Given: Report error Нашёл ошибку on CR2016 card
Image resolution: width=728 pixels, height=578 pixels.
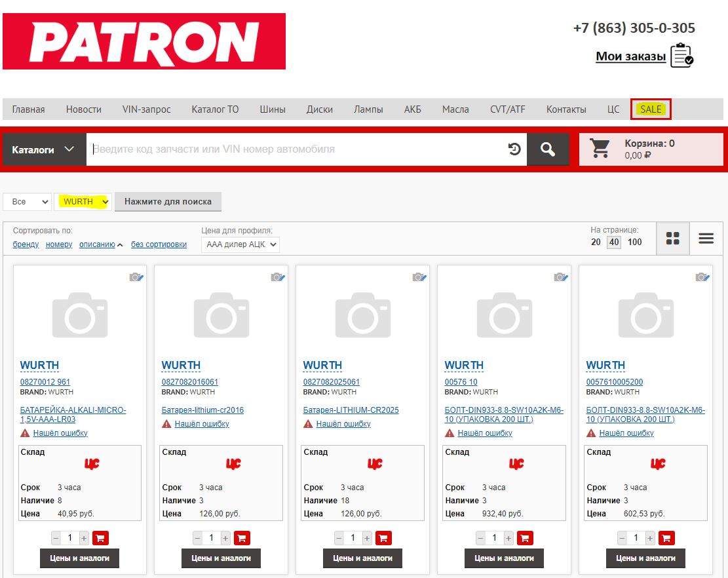Looking at the screenshot, I should (202, 424).
